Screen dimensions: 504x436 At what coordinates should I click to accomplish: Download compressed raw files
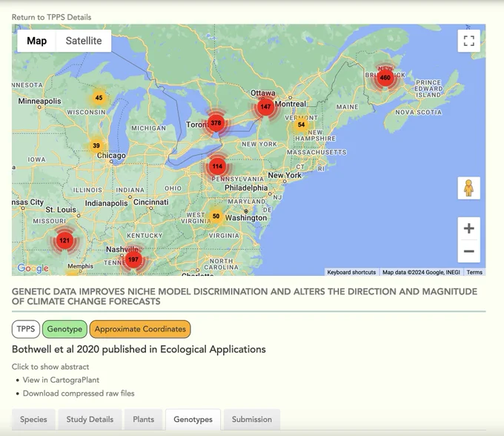tap(79, 393)
